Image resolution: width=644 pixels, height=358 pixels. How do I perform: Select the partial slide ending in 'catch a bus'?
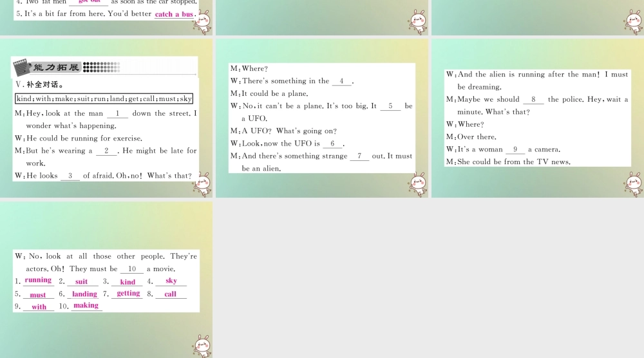pyautogui.click(x=106, y=17)
